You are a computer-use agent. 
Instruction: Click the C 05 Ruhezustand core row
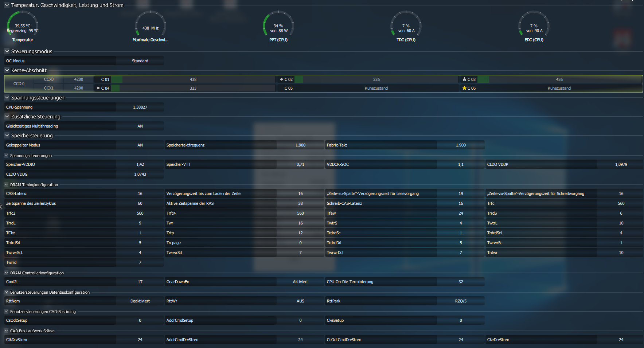[368, 88]
